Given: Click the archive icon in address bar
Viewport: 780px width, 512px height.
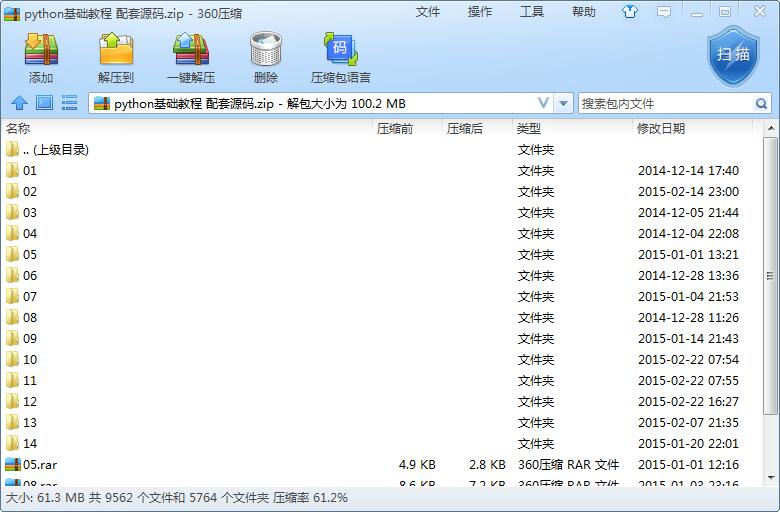Looking at the screenshot, I should coord(101,103).
